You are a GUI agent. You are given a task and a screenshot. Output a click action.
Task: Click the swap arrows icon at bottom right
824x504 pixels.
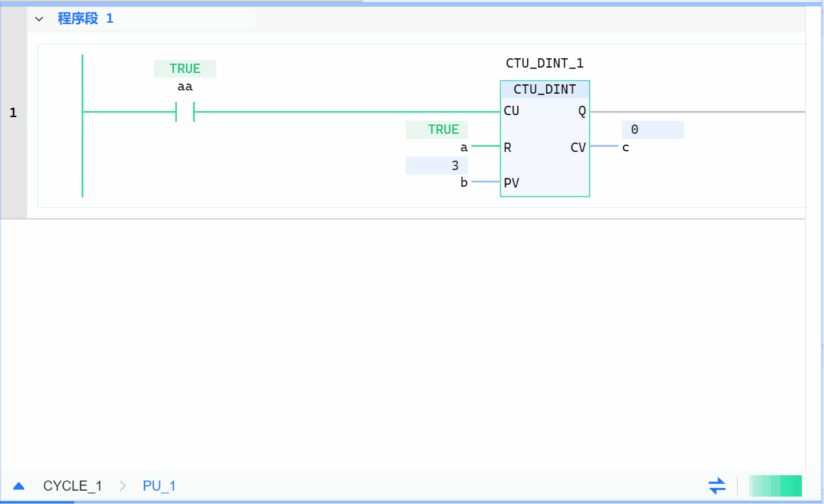click(717, 485)
